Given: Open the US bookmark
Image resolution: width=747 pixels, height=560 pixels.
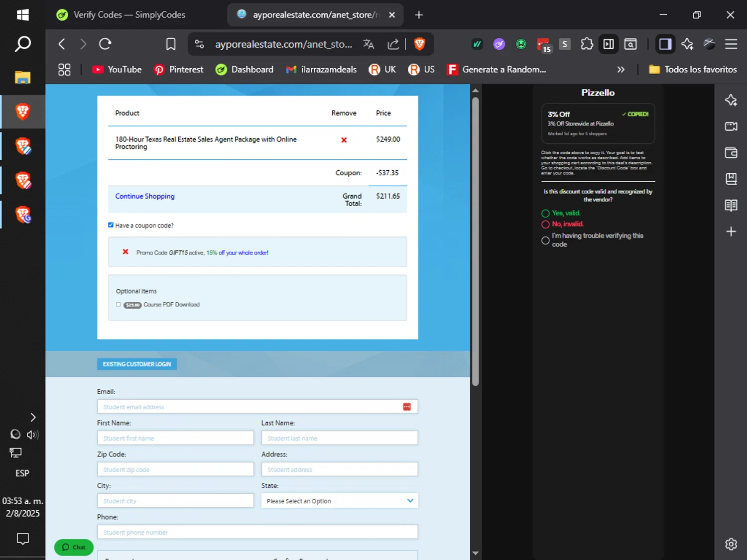Looking at the screenshot, I should tap(421, 70).
